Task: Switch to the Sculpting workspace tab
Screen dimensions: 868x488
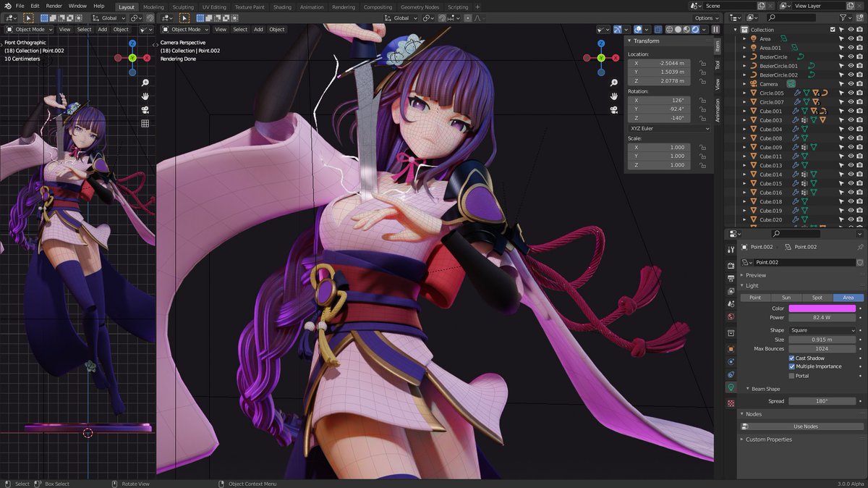Action: click(183, 7)
